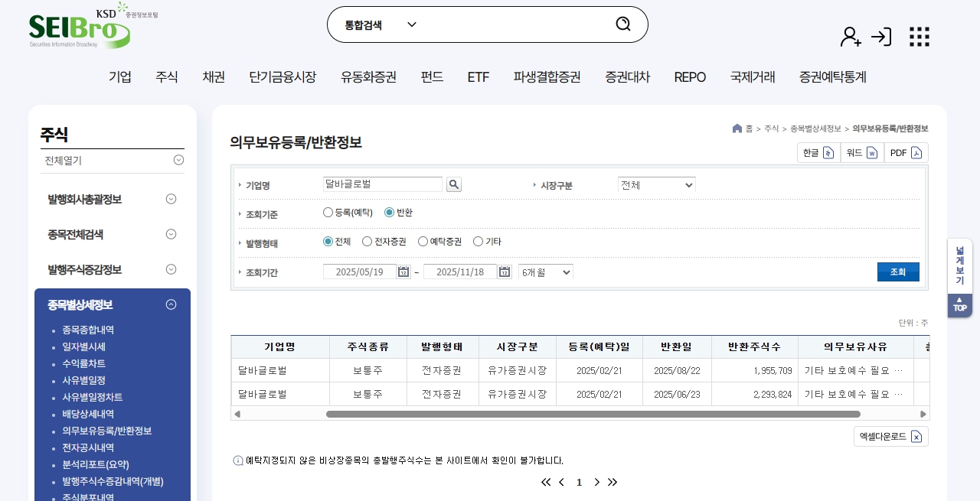
Task: Click the login arrow icon at top right
Action: 881,36
